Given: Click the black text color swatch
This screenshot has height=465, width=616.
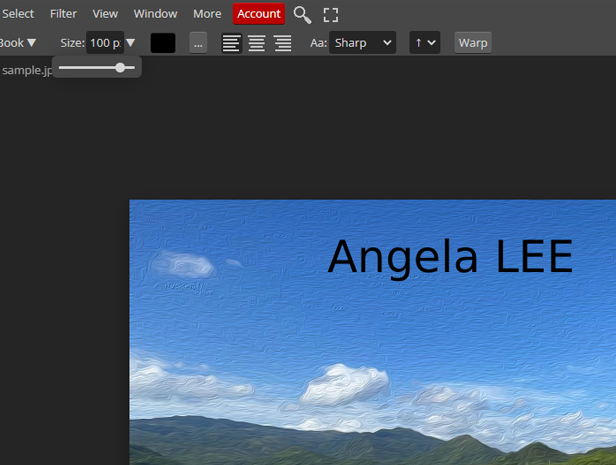Looking at the screenshot, I should (163, 43).
